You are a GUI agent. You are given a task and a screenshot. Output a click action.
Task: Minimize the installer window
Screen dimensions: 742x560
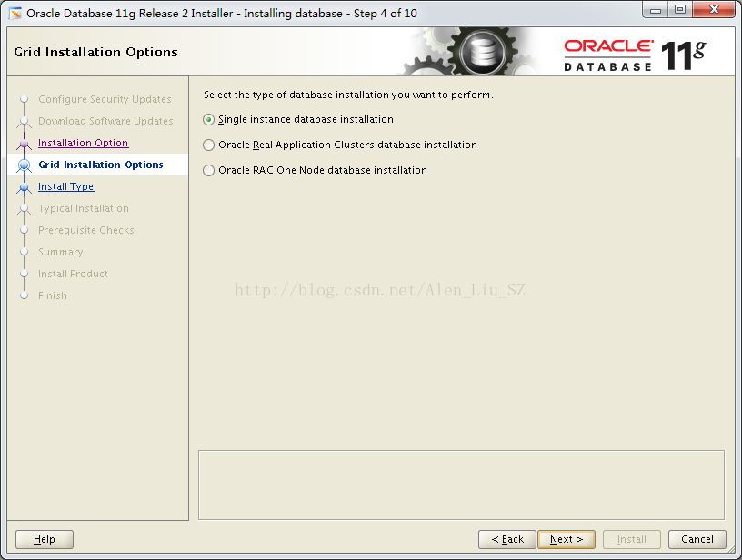tap(656, 10)
